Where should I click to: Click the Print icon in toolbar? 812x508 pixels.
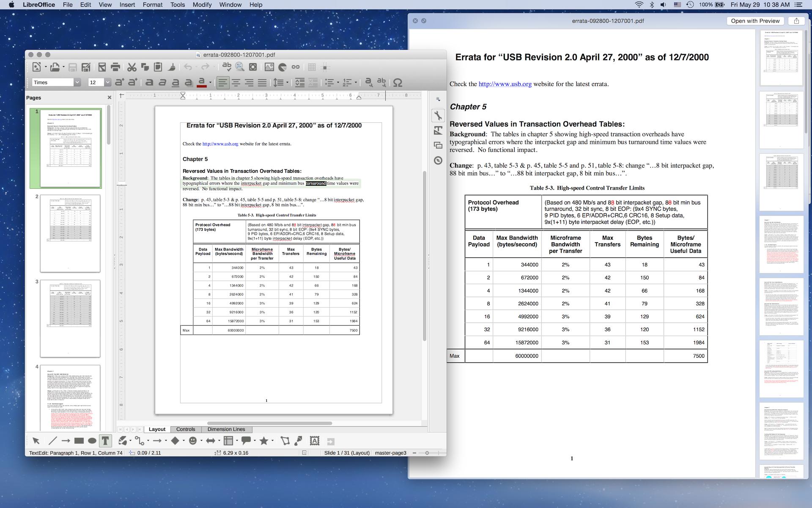click(x=115, y=67)
